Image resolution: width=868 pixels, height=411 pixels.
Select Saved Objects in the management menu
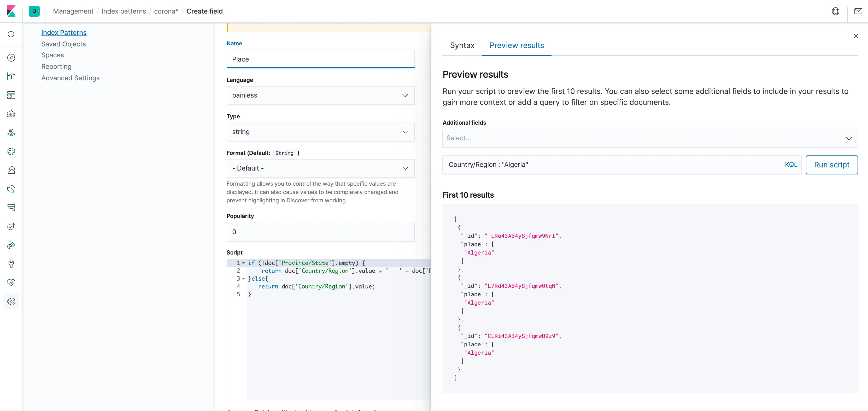tap(63, 44)
